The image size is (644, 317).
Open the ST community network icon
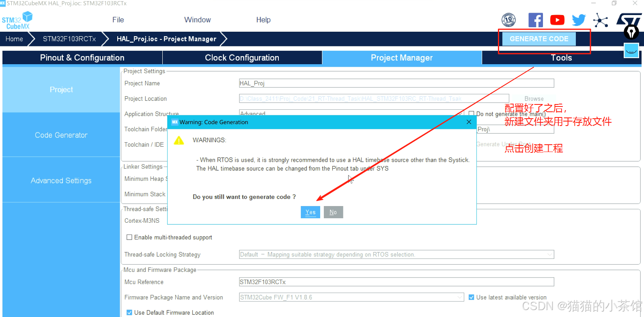click(x=601, y=20)
